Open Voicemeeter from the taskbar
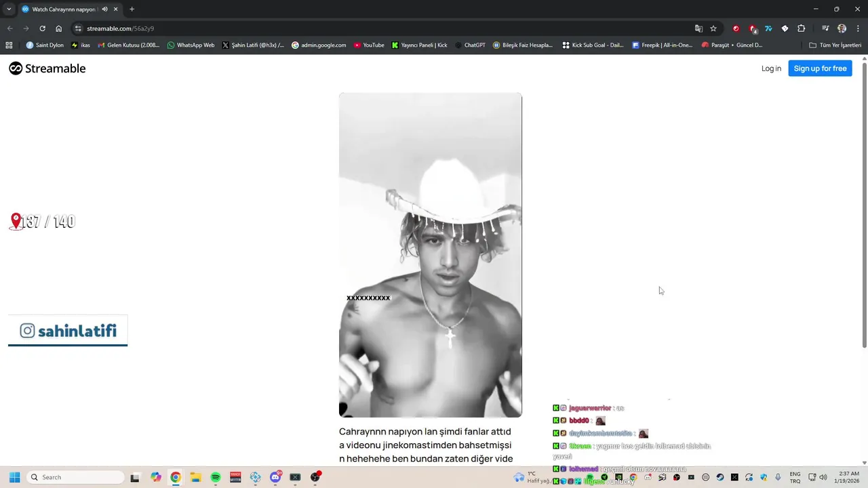 235,477
